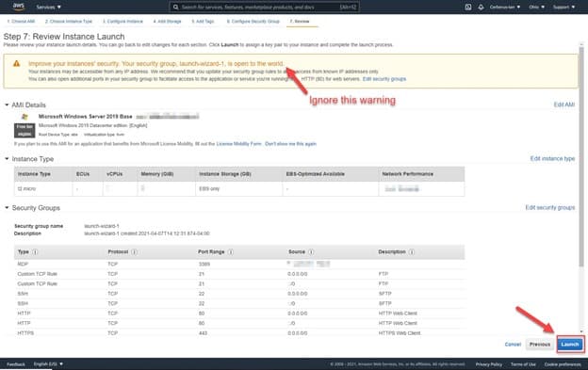Click the AWS logo home icon

[19, 7]
